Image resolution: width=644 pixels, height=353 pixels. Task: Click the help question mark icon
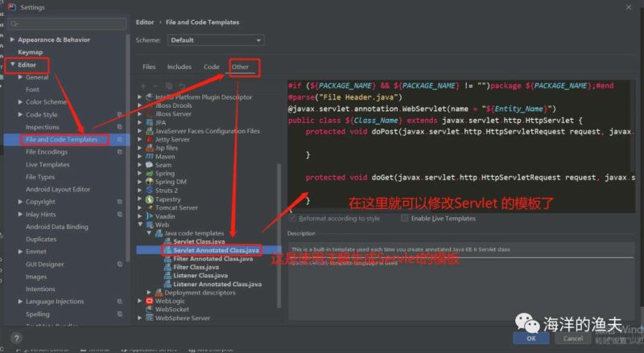[x=16, y=339]
